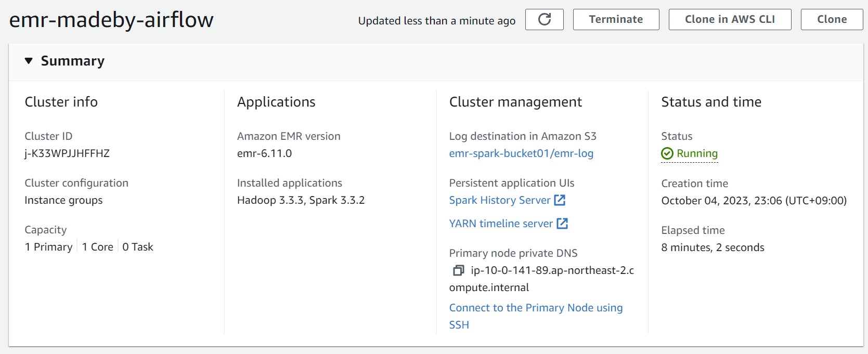Viewport: 868px width, 354px height.
Task: Click Connect to the Primary Node using SSH
Action: click(536, 308)
